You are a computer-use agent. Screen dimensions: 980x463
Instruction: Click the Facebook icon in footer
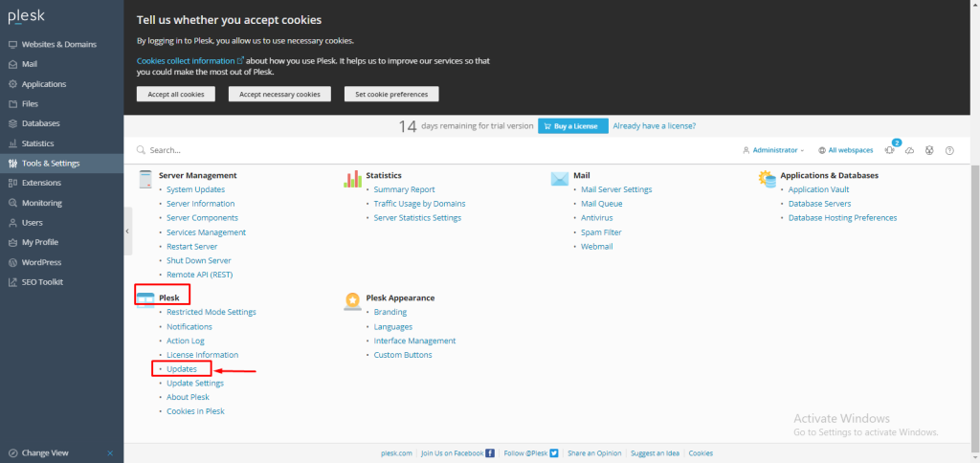pos(490,453)
